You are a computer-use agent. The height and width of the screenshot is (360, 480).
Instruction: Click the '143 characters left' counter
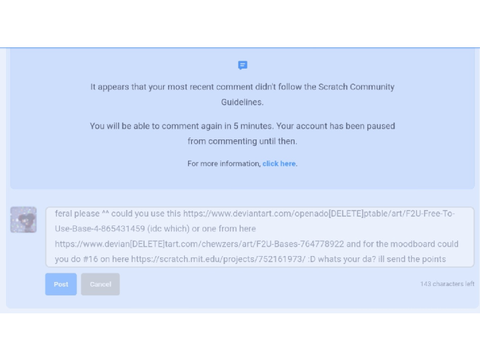[x=447, y=284]
